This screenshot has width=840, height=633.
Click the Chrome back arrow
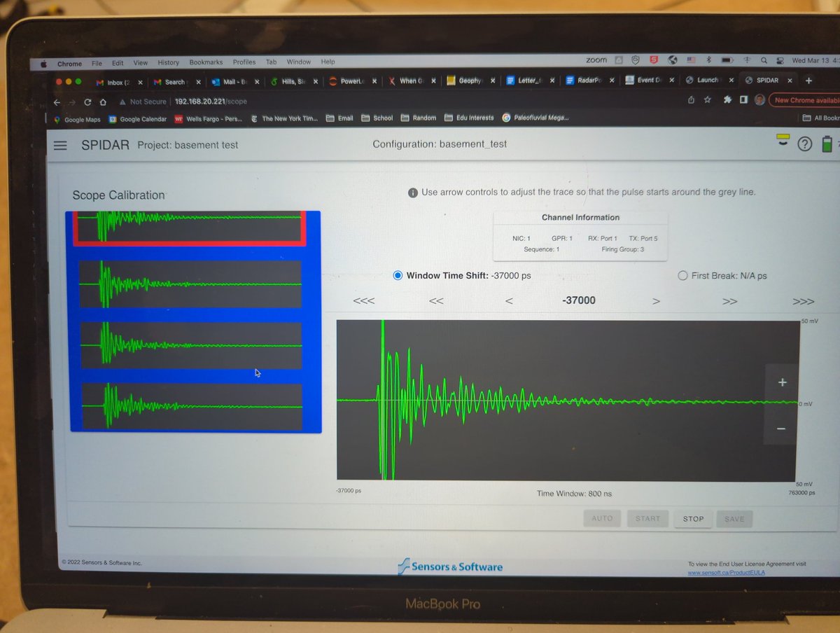(x=57, y=102)
